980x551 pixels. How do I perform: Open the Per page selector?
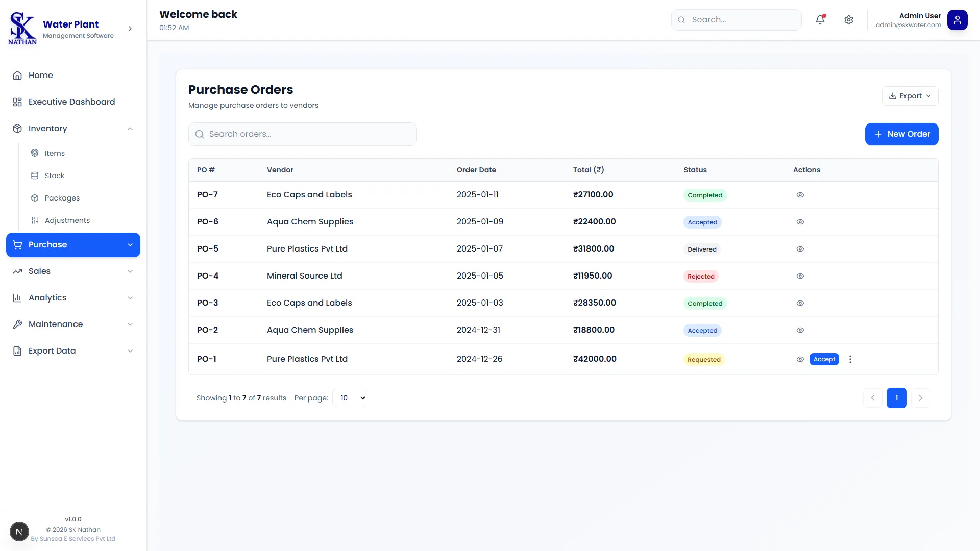tap(350, 398)
